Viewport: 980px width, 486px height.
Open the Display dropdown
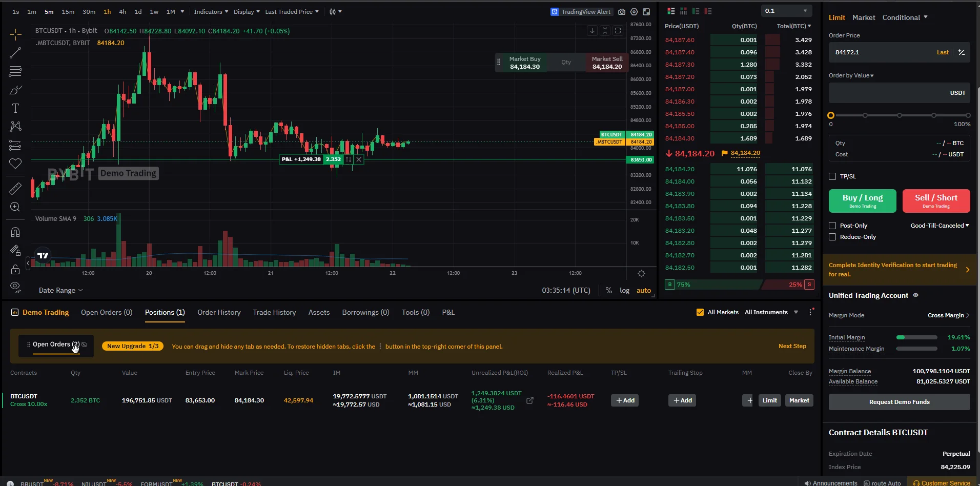[x=247, y=12]
